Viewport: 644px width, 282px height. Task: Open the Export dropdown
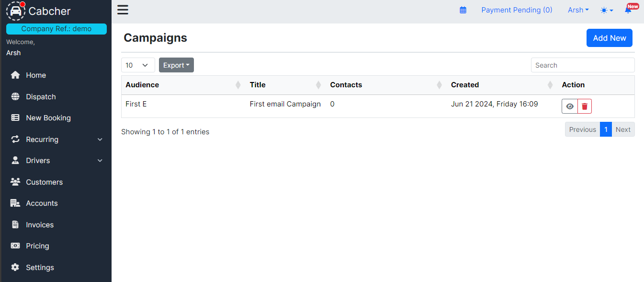(176, 65)
